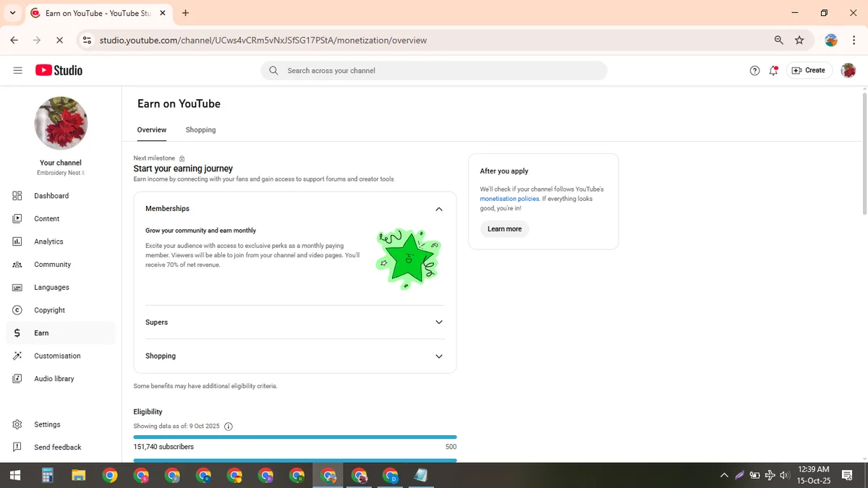Bookmark this page with the star icon

pyautogui.click(x=799, y=40)
